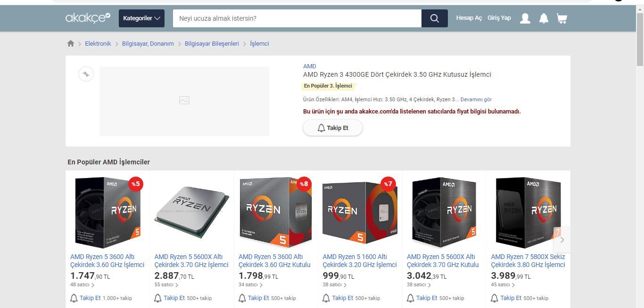644x308 pixels.
Task: Go to home via breadcrumb house icon
Action: 71,43
